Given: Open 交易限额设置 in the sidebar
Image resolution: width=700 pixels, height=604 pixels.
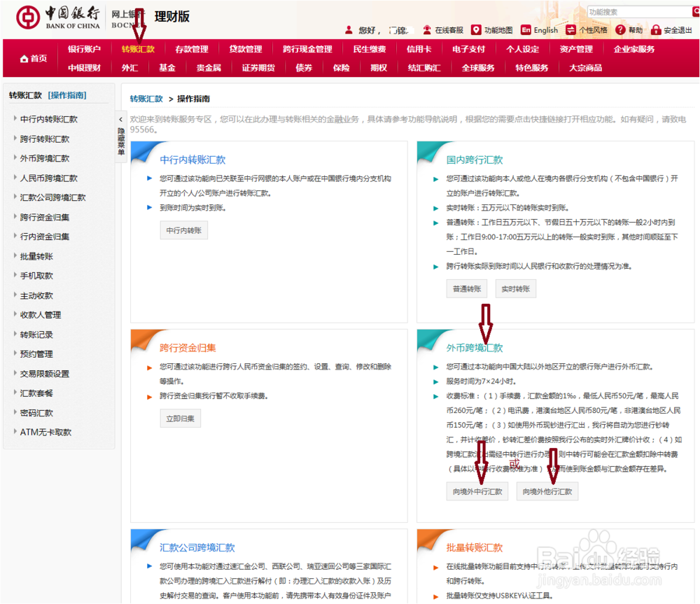Looking at the screenshot, I should click(45, 374).
